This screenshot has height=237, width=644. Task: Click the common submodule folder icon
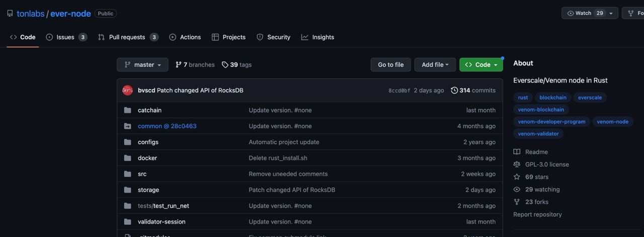click(x=128, y=126)
